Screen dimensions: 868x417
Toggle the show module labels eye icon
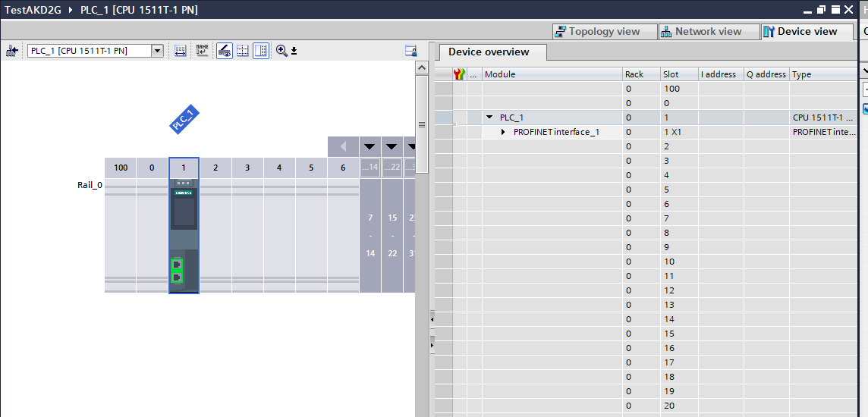[x=224, y=51]
